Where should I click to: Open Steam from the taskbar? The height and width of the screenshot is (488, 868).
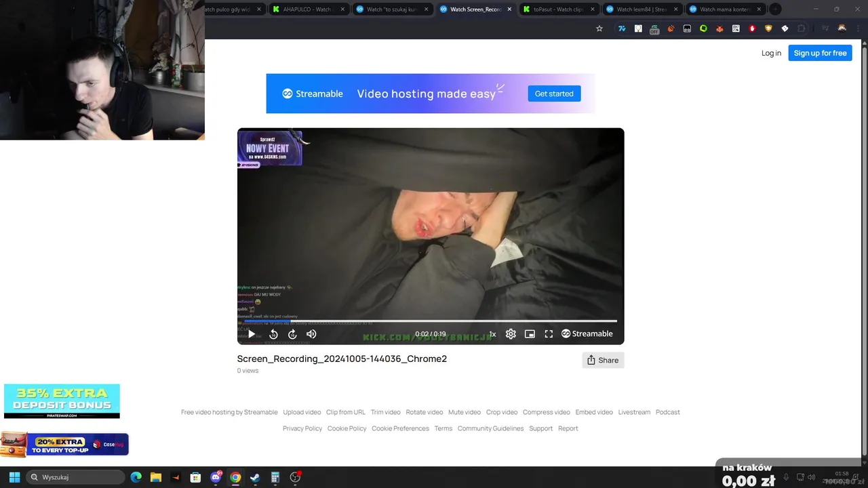pos(255,477)
